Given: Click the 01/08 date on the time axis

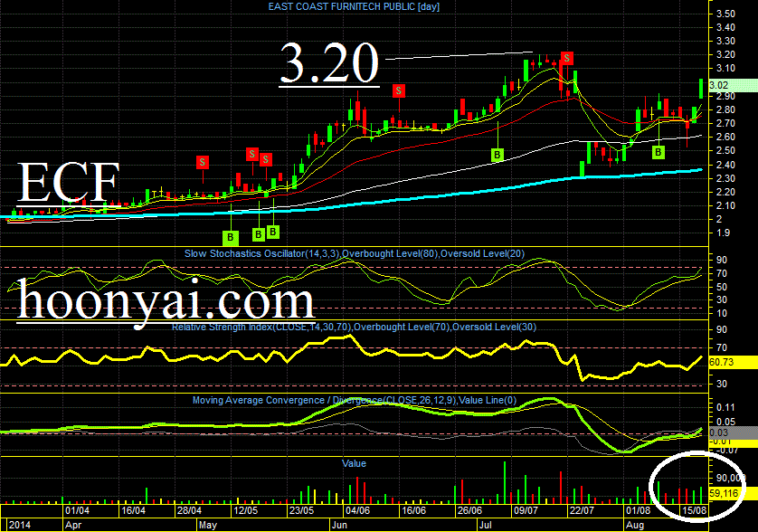Looking at the screenshot, I should pyautogui.click(x=638, y=510).
